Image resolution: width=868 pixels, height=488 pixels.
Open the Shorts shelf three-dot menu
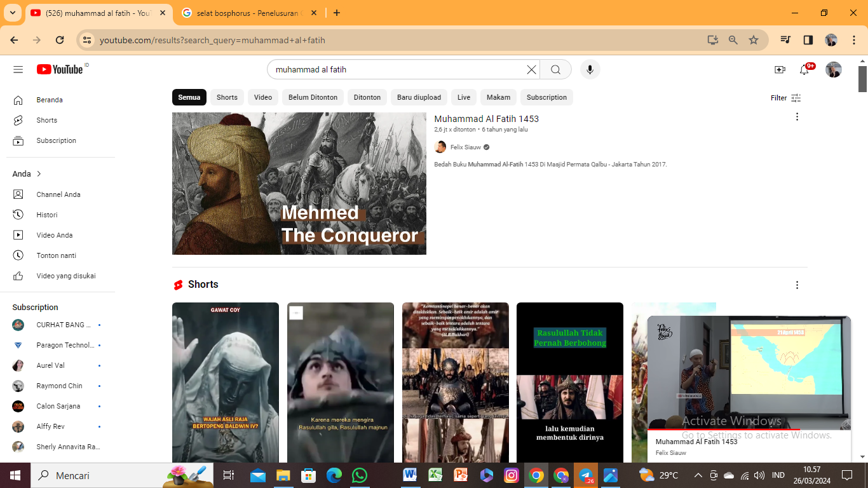point(797,285)
